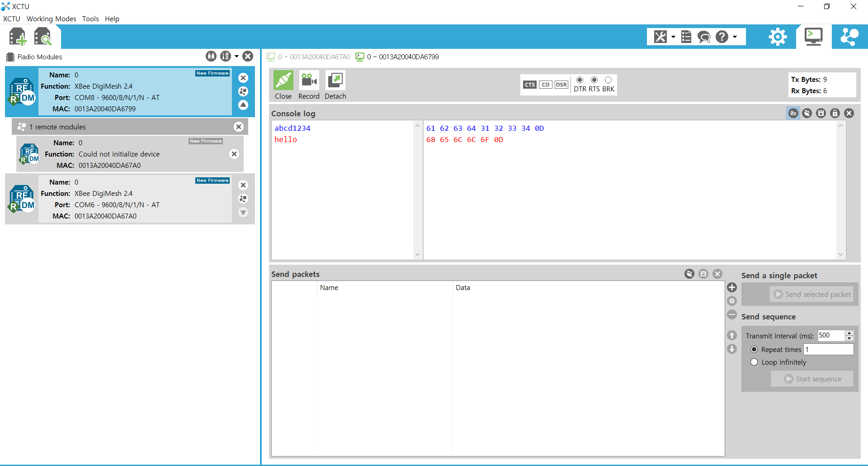Switch to console tab 0013A20040DA6799

click(x=397, y=57)
